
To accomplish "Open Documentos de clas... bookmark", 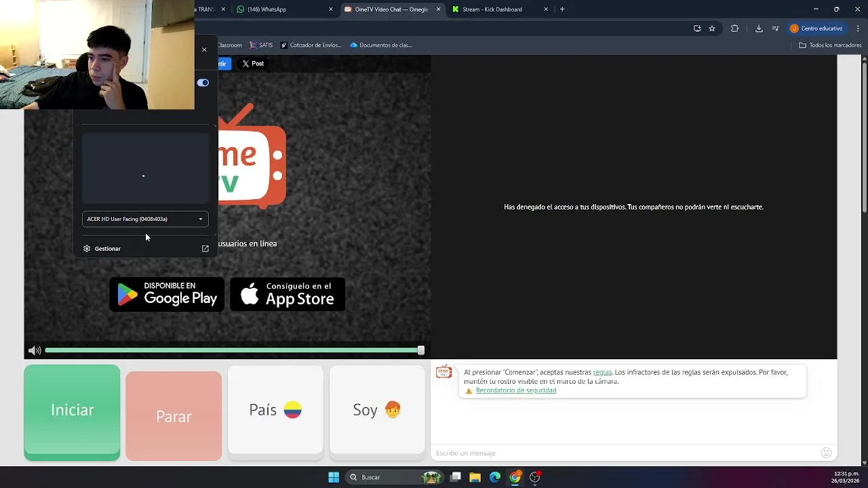I will pyautogui.click(x=381, y=45).
